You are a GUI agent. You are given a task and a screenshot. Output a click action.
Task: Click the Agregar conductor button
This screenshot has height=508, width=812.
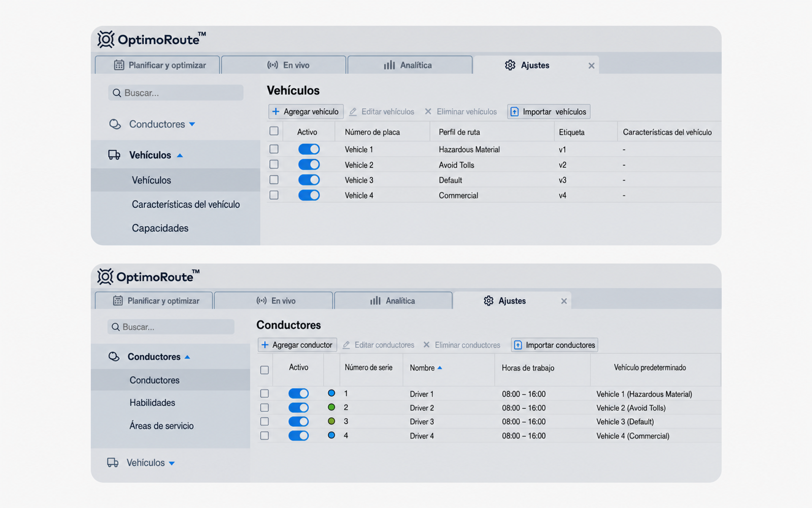[x=297, y=345]
